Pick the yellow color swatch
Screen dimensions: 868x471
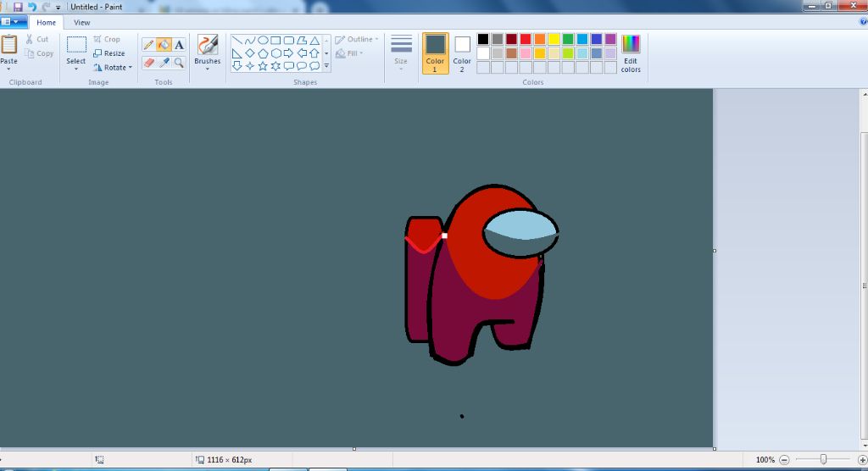(x=554, y=39)
